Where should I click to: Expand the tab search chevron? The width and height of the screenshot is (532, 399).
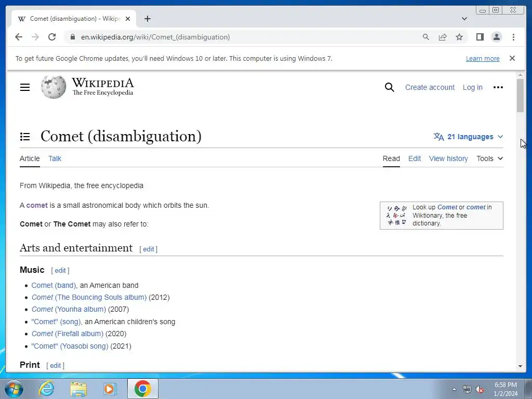click(x=464, y=19)
